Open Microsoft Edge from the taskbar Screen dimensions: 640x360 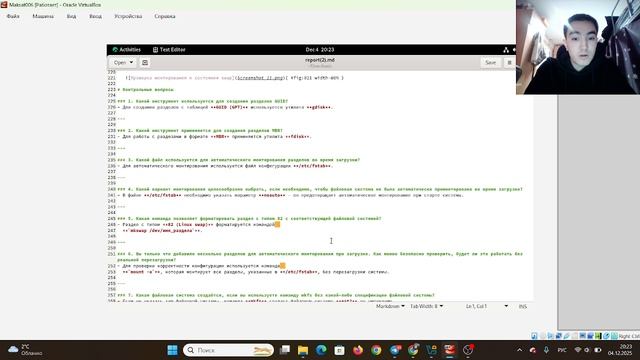321,350
